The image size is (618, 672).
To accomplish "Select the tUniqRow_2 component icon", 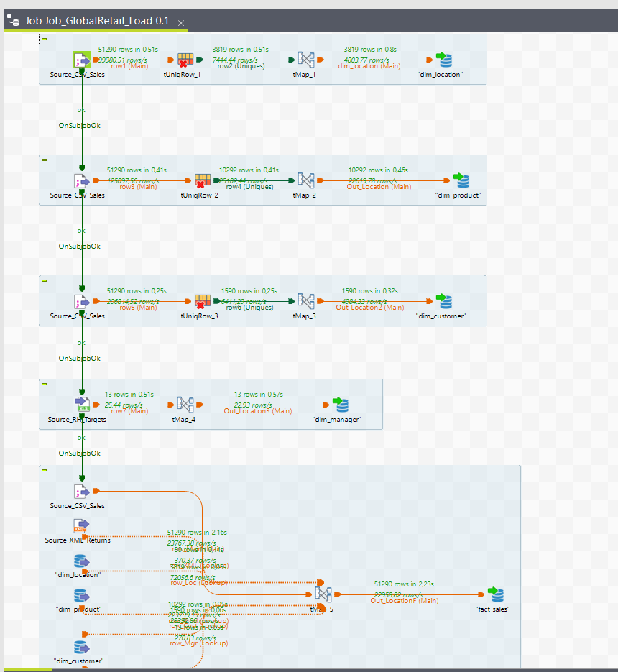I will coord(203,181).
